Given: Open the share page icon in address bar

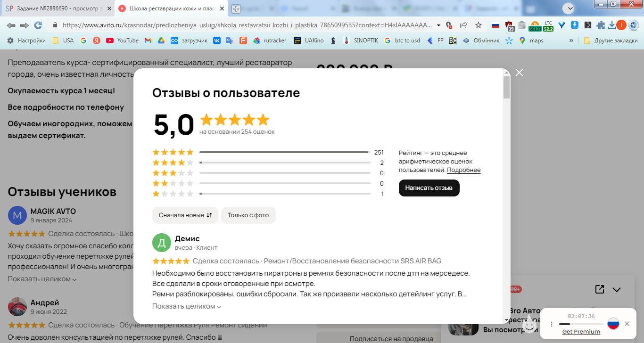Looking at the screenshot, I should tap(464, 25).
